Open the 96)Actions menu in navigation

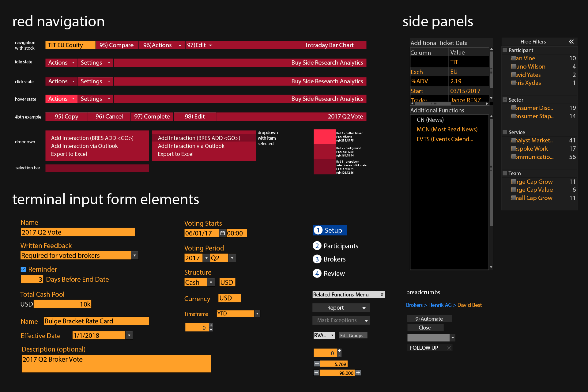point(180,45)
